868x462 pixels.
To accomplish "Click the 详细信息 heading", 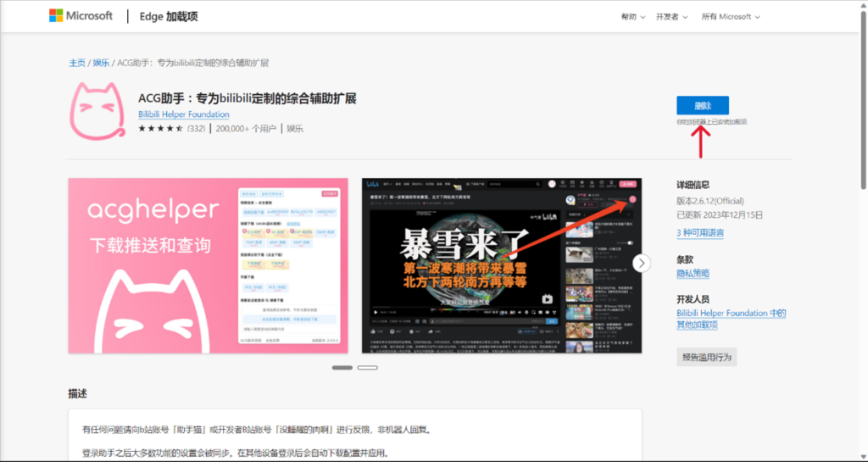I will pos(693,185).
